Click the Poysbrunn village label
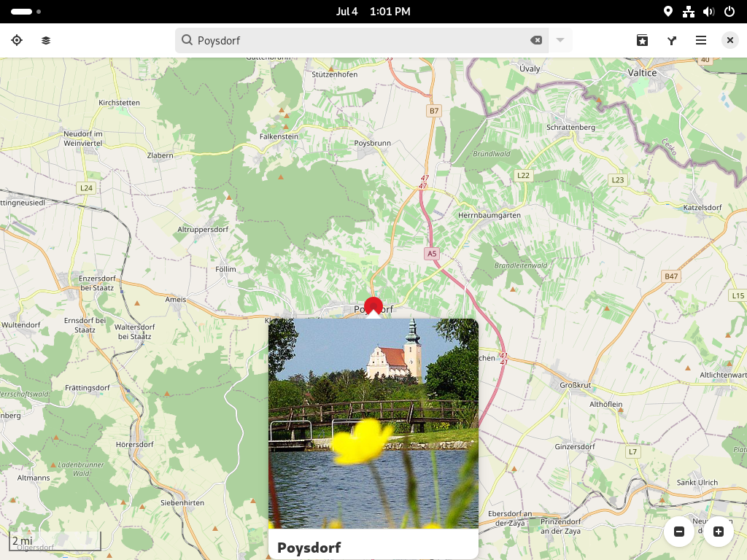The height and width of the screenshot is (560, 747). point(373,144)
